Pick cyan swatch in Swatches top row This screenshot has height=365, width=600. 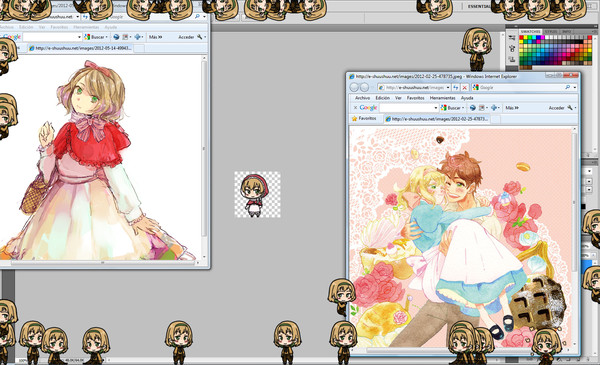click(534, 37)
